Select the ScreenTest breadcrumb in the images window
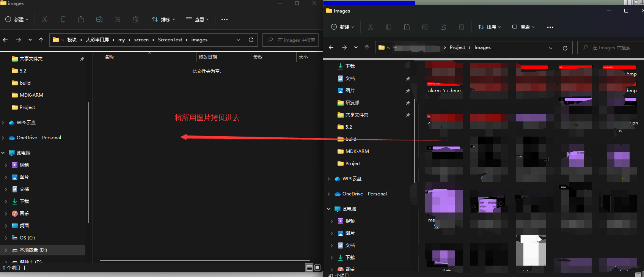 click(170, 40)
